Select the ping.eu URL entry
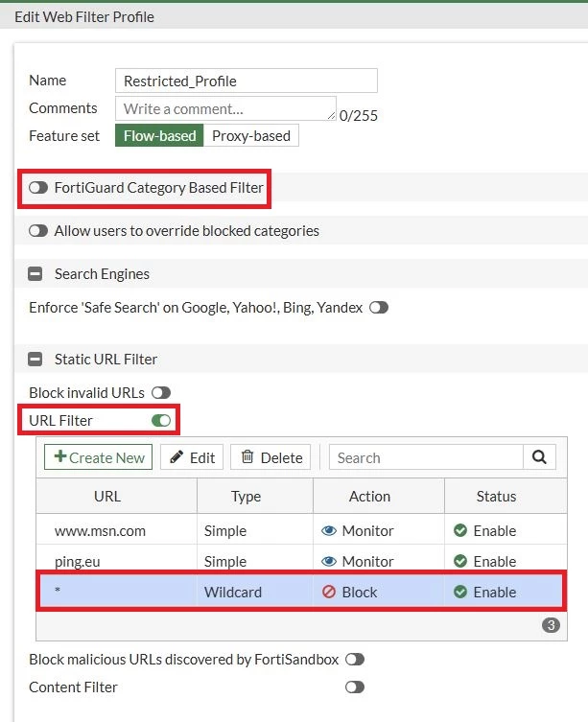Screen dimensions: 588x722 click(78, 562)
